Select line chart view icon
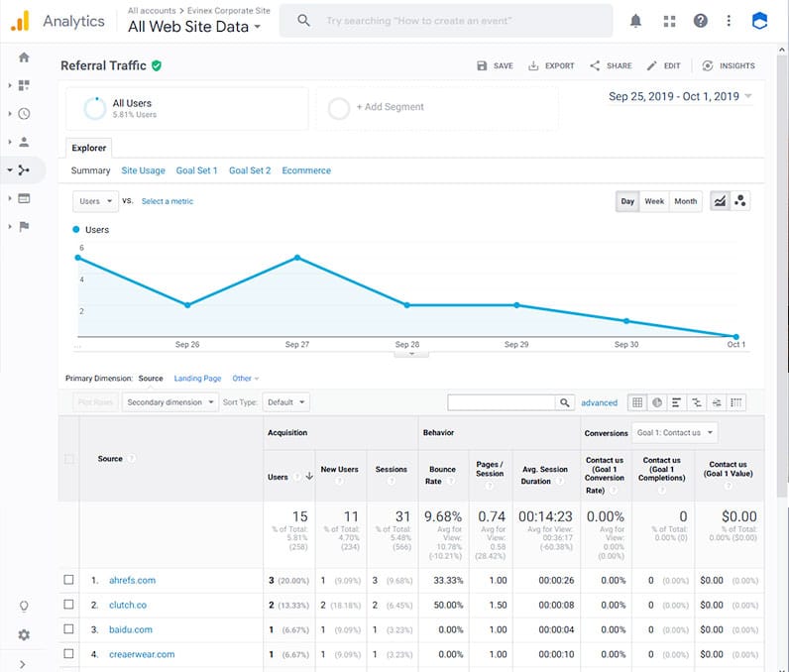 (x=720, y=201)
